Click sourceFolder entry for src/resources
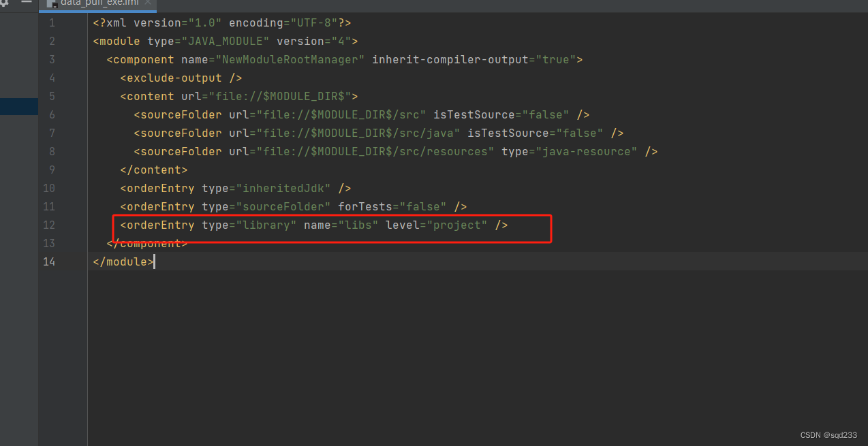The width and height of the screenshot is (868, 446). [x=395, y=151]
